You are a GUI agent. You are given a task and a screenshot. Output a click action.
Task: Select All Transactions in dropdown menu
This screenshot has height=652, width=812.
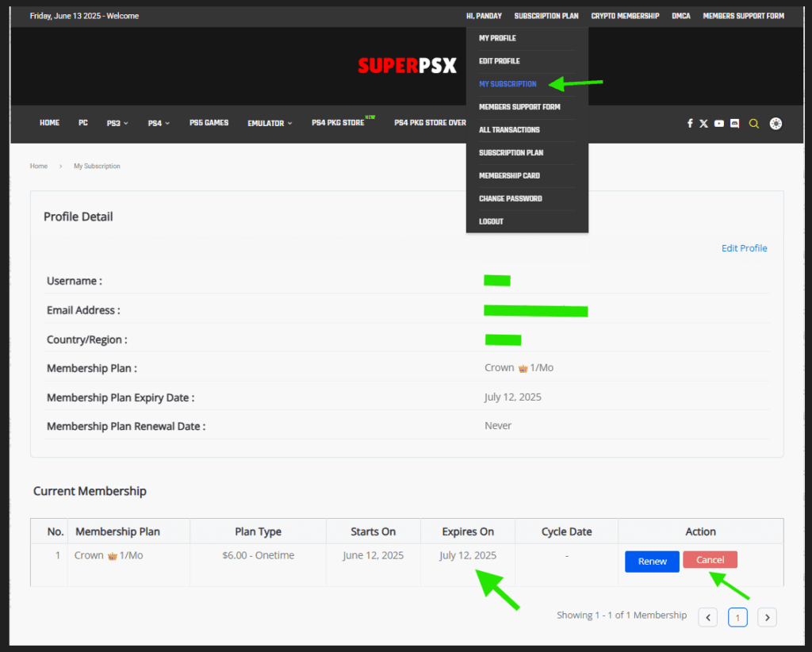pos(509,129)
